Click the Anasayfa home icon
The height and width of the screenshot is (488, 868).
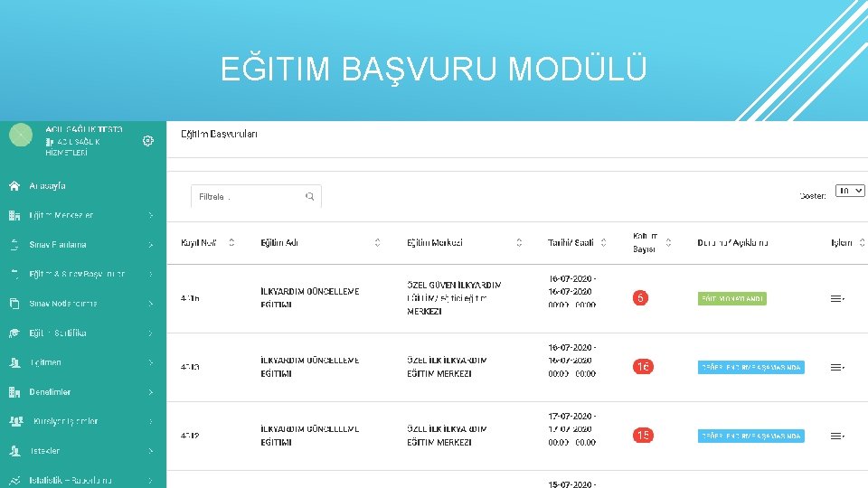[x=14, y=186]
